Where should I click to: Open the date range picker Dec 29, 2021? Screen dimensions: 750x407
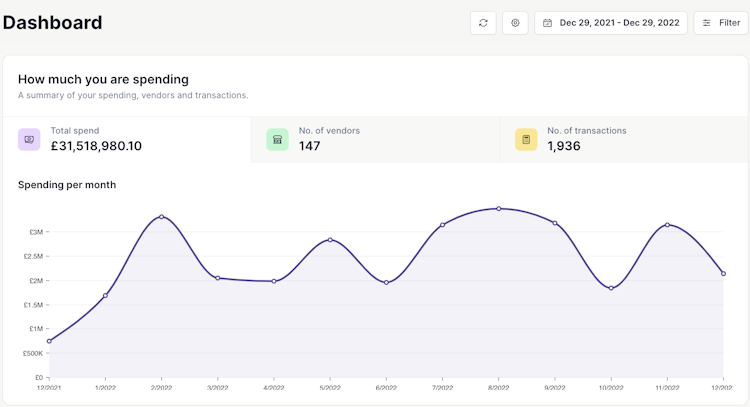point(611,23)
